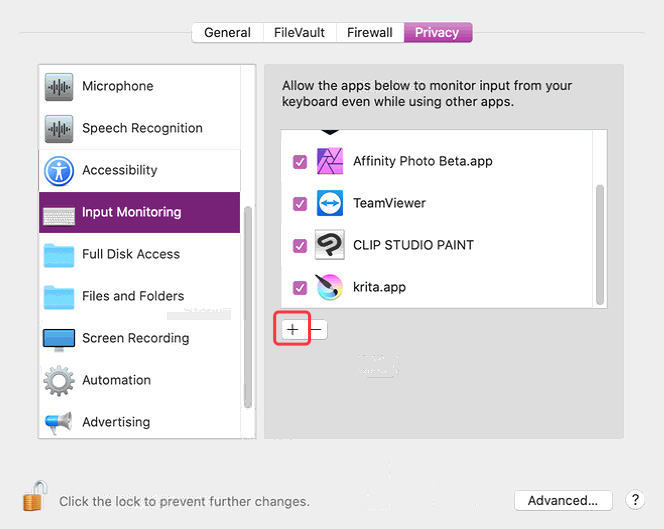Image resolution: width=664 pixels, height=529 pixels.
Task: Select the krita.app name
Action: click(379, 287)
